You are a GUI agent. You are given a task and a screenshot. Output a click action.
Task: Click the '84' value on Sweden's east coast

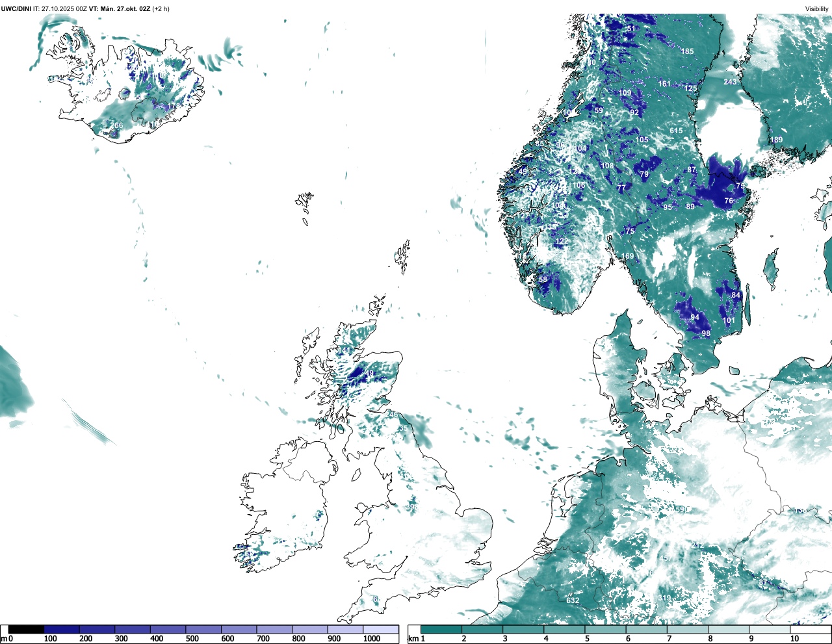[736, 295]
